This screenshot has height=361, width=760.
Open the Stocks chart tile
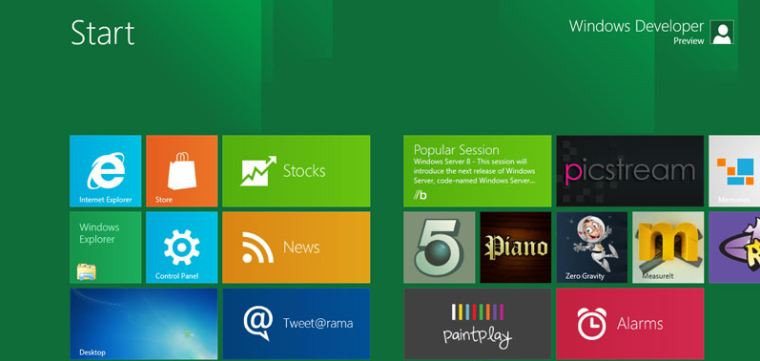coord(296,171)
